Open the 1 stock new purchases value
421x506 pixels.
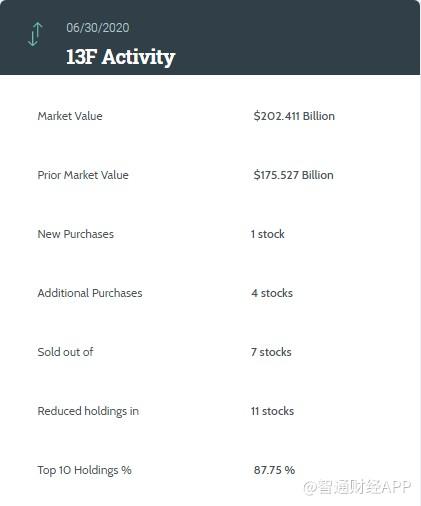[x=268, y=234]
